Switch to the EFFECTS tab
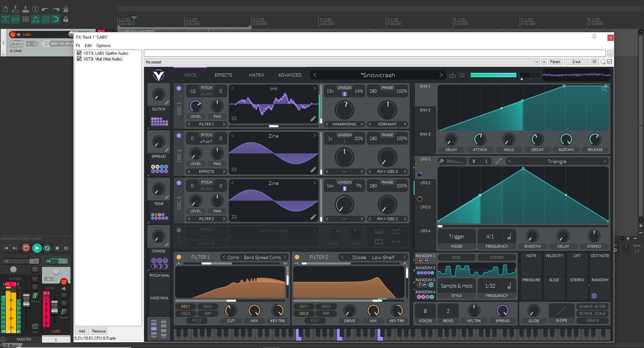The height and width of the screenshot is (348, 644). pos(223,75)
